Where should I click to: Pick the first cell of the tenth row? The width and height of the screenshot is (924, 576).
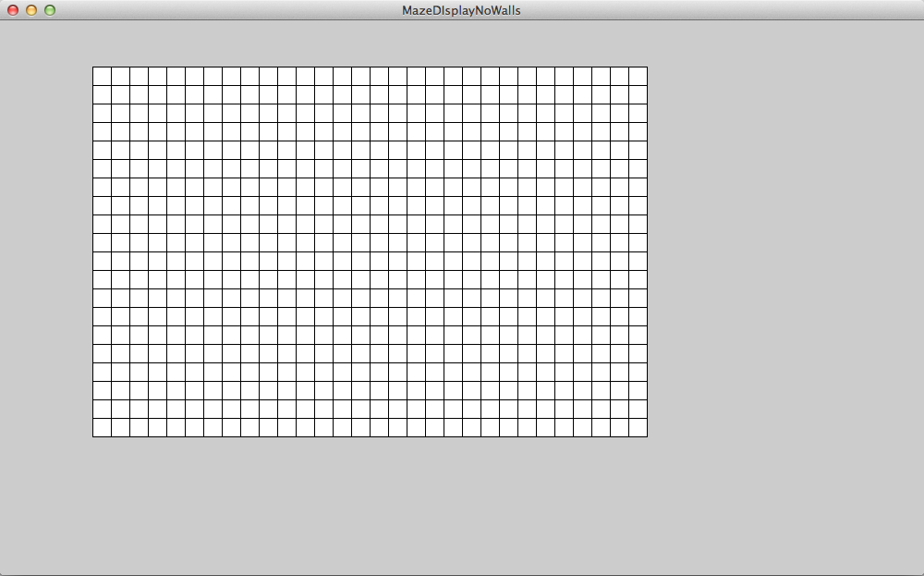tap(102, 242)
